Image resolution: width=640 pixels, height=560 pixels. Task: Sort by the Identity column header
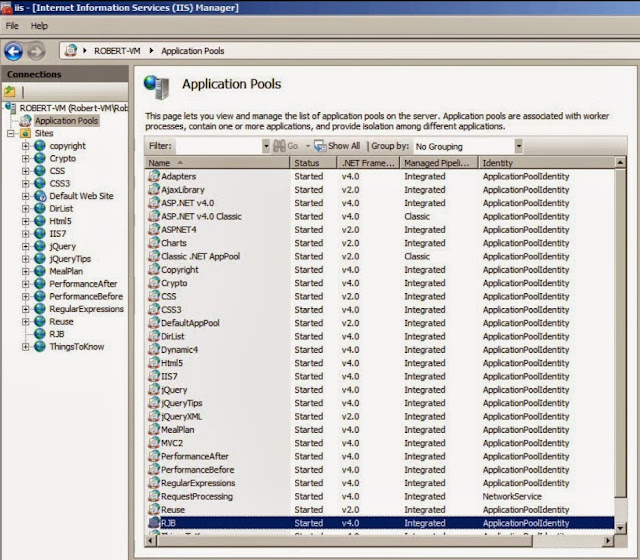547,163
